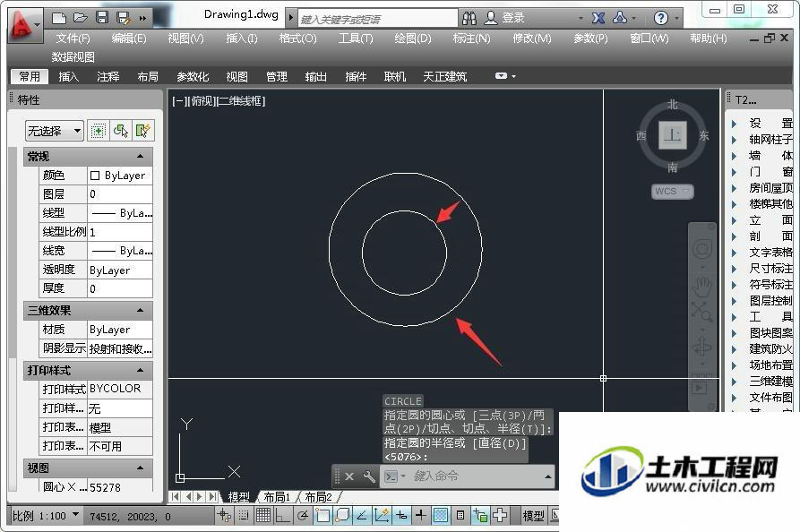Viewport: 800px width, 532px height.
Task: Click the Quick Select icon in Properties panel
Action: click(x=142, y=131)
